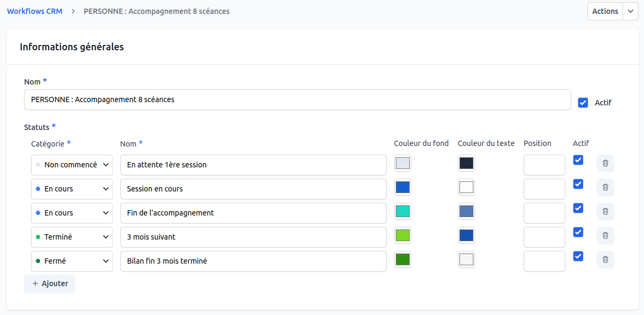Screen dimensions: 644x315
Task: Delete the 'En attente 1ère session' status row
Action: coord(605,163)
